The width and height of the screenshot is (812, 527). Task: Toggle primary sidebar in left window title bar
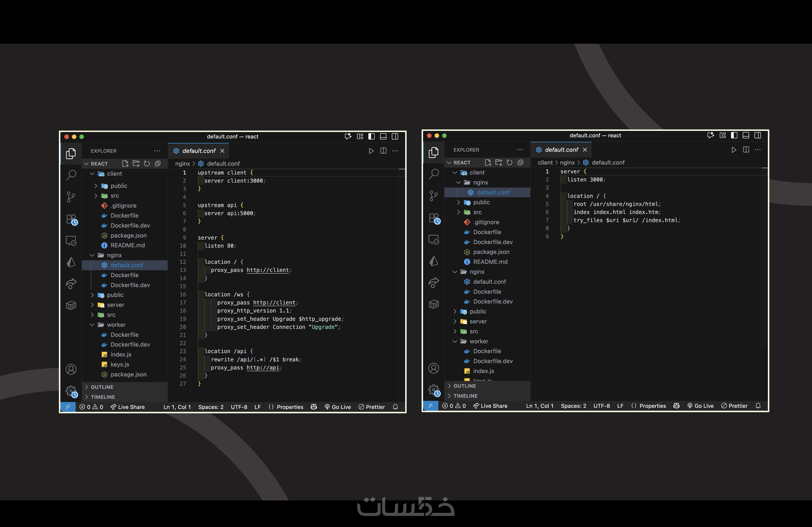click(371, 136)
